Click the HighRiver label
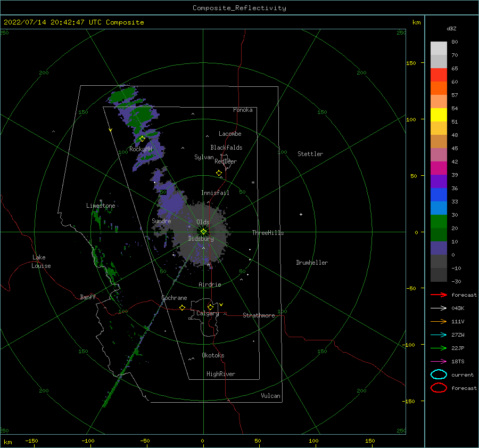This screenshot has height=448, width=479. coord(221,374)
